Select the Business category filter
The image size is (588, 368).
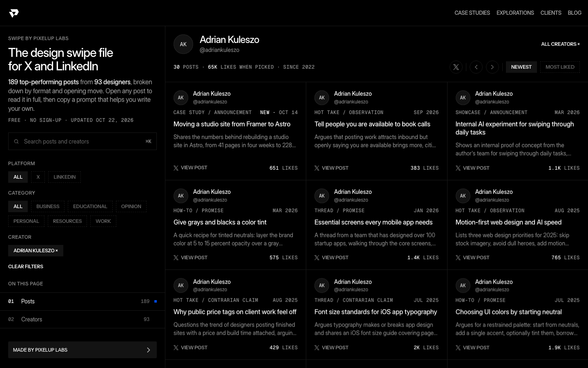coord(48,206)
